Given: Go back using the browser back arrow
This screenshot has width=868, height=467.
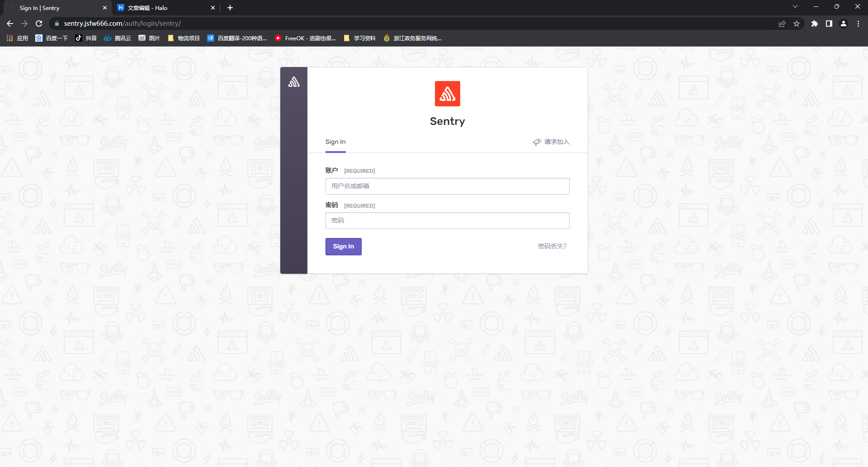Looking at the screenshot, I should coord(10,24).
